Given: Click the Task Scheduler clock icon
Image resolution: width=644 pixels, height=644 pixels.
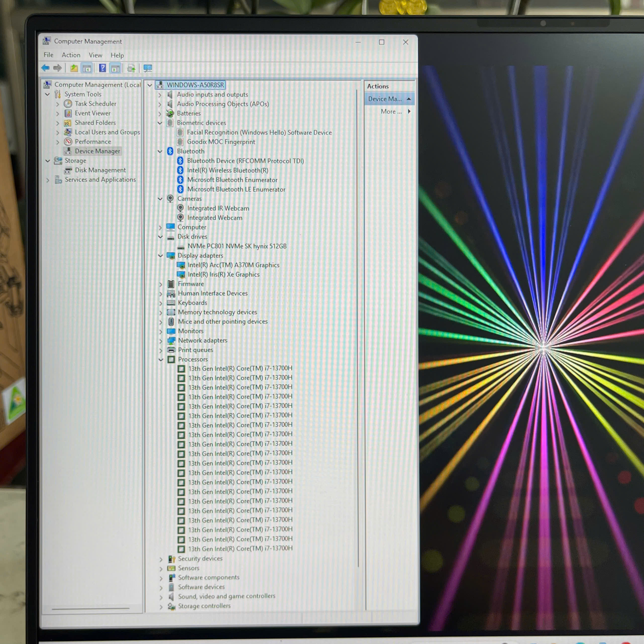Looking at the screenshot, I should (68, 104).
